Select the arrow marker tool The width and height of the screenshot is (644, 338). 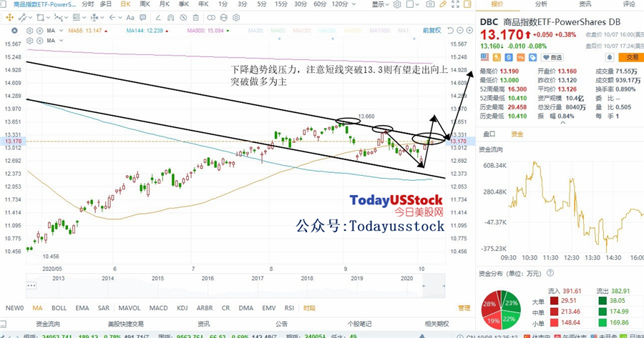tap(112, 18)
